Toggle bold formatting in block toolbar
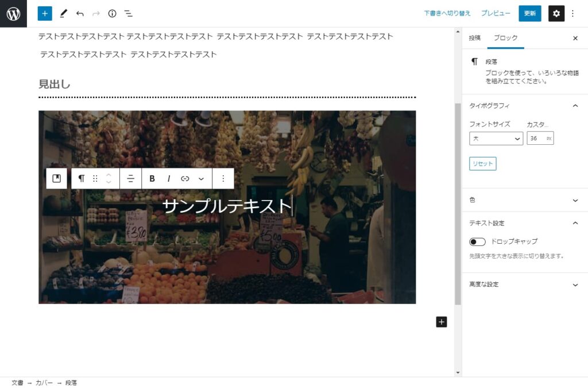The height and width of the screenshot is (388, 588). (152, 179)
